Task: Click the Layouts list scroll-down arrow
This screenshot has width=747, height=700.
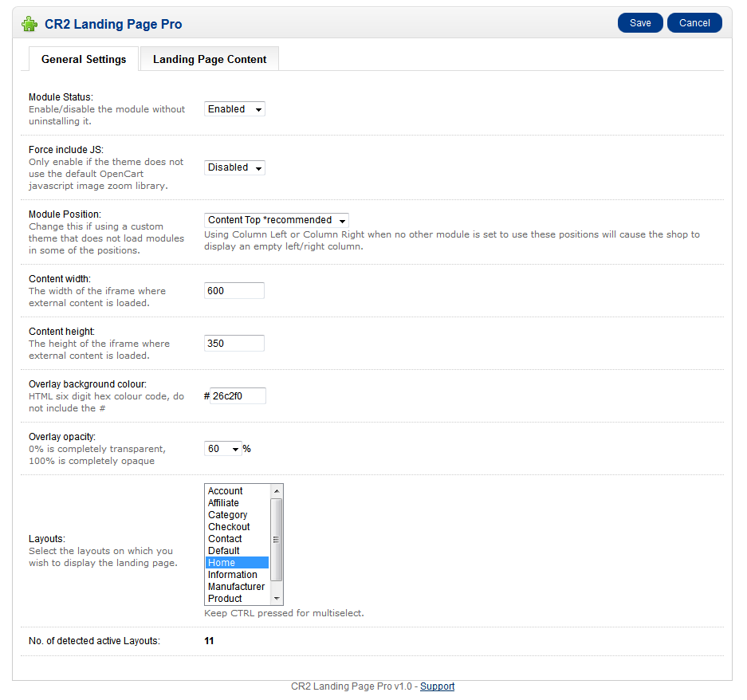Action: click(x=277, y=599)
